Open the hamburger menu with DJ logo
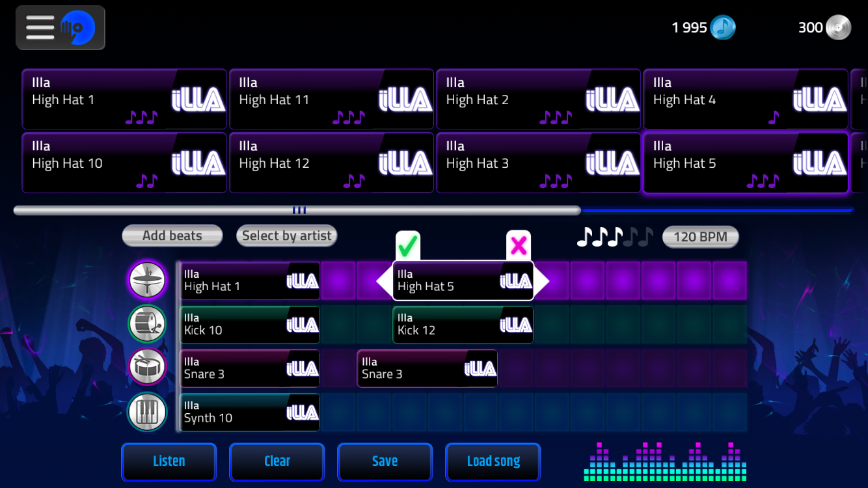The height and width of the screenshot is (488, 868). point(61,27)
